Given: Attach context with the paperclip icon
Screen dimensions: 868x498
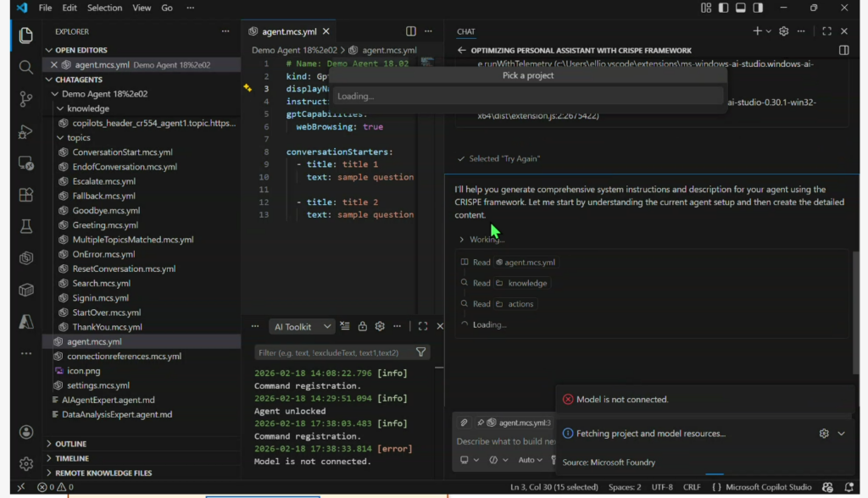Looking at the screenshot, I should (x=465, y=422).
